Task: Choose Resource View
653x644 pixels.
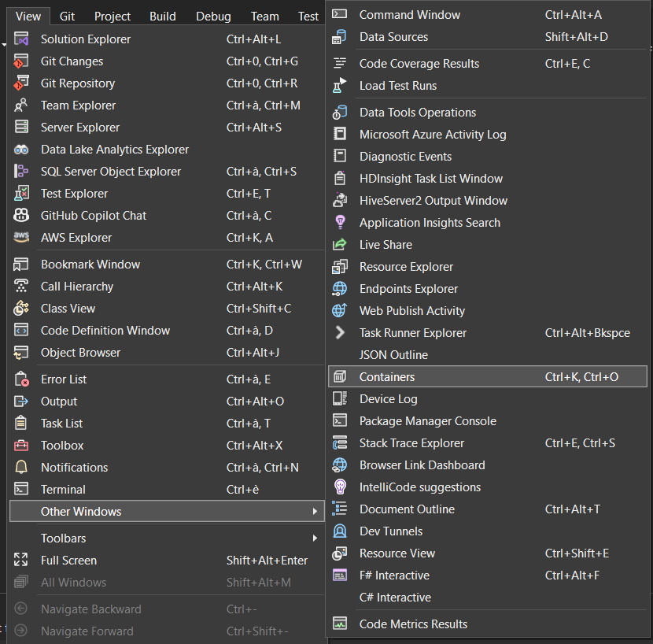Action: [x=487, y=553]
